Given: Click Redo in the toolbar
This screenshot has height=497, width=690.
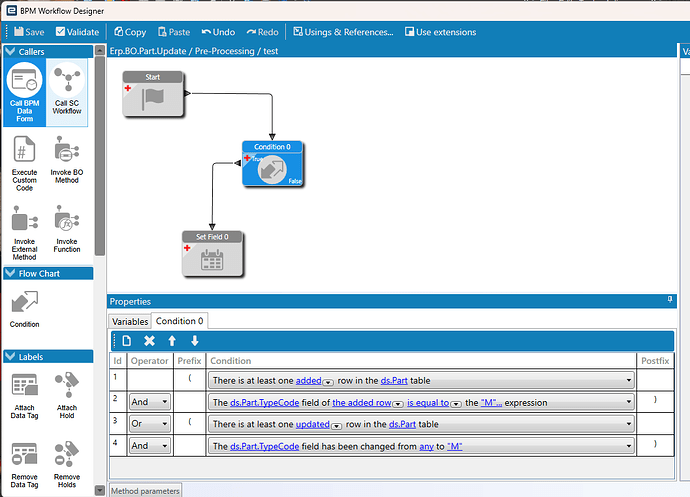Looking at the screenshot, I should (x=263, y=32).
